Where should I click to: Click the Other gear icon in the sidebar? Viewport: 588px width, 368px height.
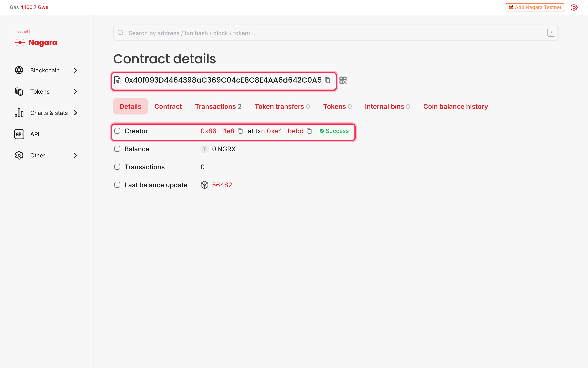pos(19,155)
